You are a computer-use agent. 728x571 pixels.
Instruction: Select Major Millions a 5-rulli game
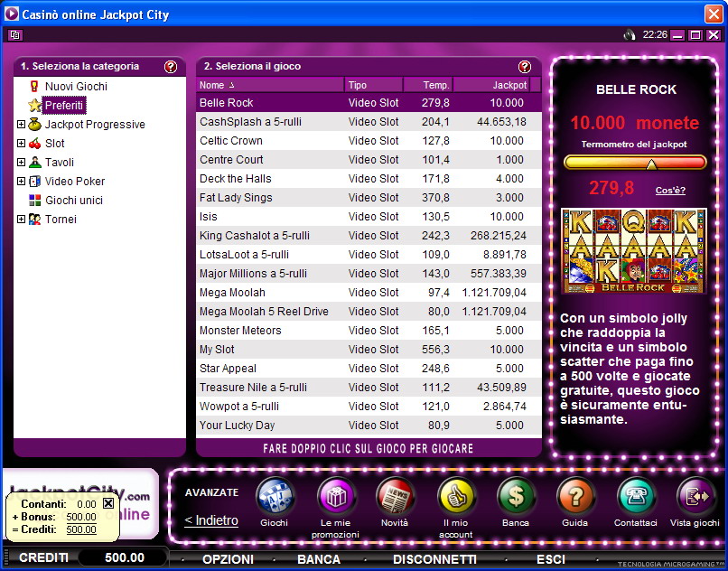(x=369, y=274)
